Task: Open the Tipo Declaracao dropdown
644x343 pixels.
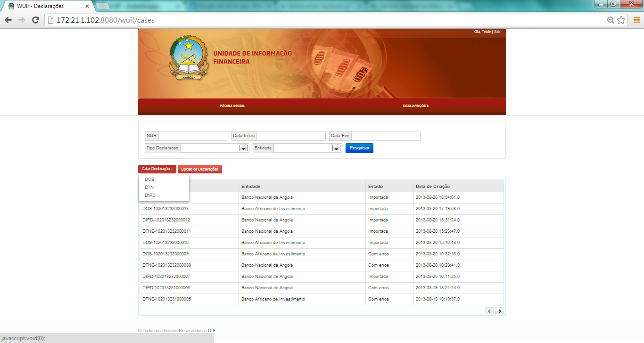Action: pyautogui.click(x=244, y=148)
